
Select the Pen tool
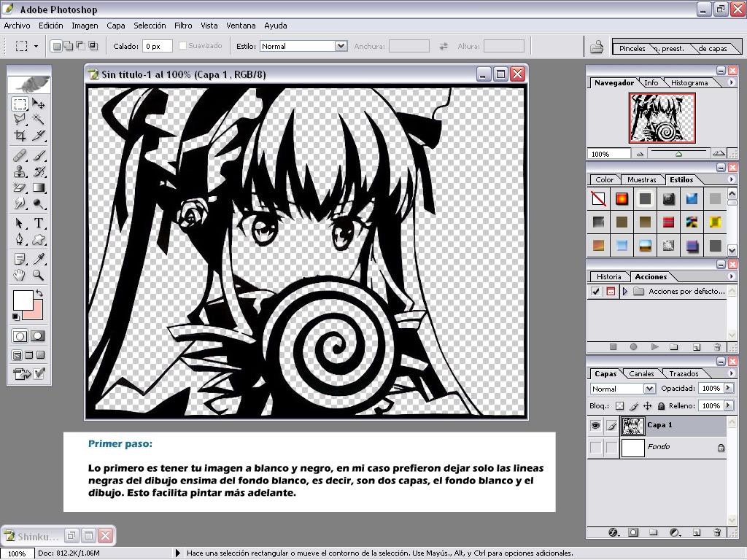pyautogui.click(x=20, y=239)
